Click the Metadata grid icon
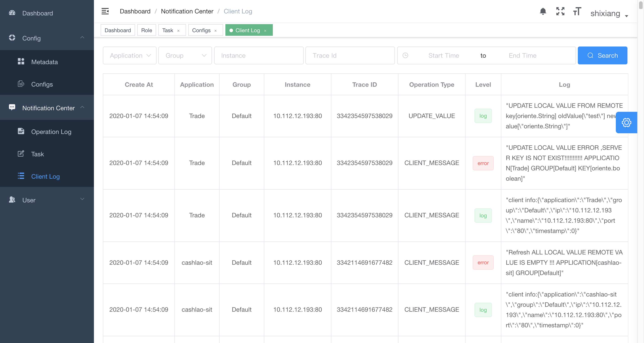 point(21,61)
